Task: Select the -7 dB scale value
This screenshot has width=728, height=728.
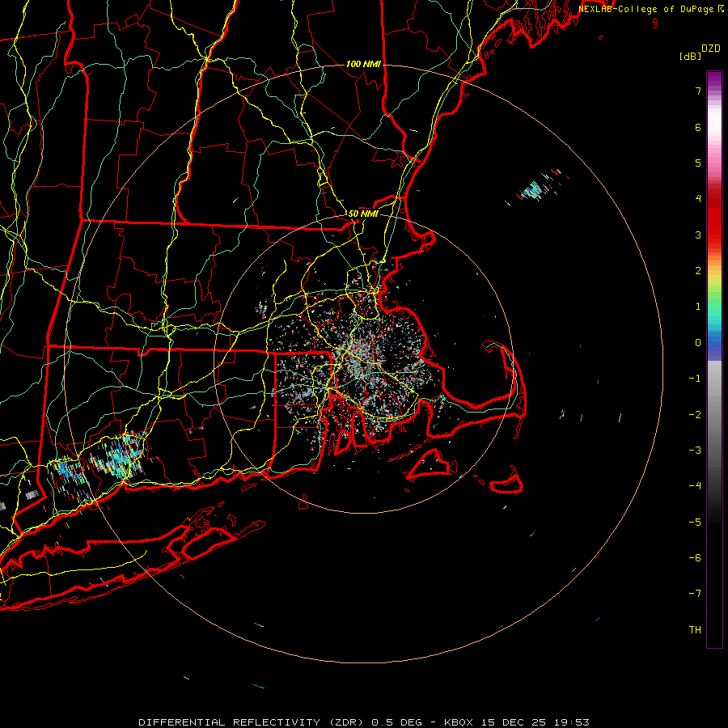Action: [695, 594]
